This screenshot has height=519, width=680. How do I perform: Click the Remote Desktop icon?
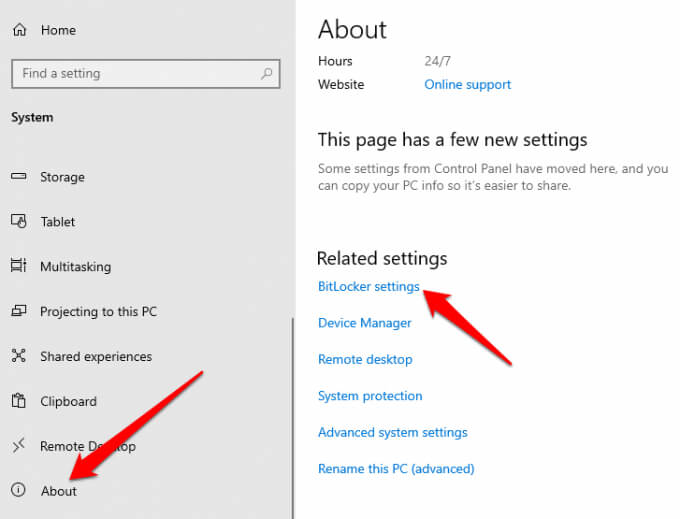coord(18,446)
